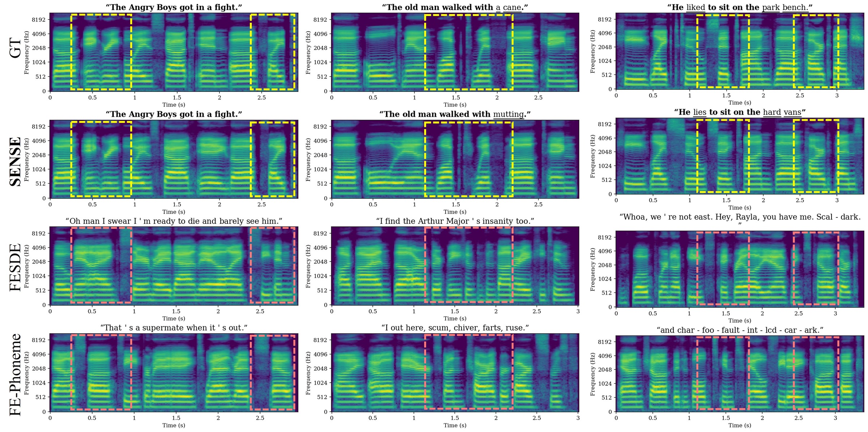
Task: Click the title "The old man walked with a cane."
Action: click(455, 7)
